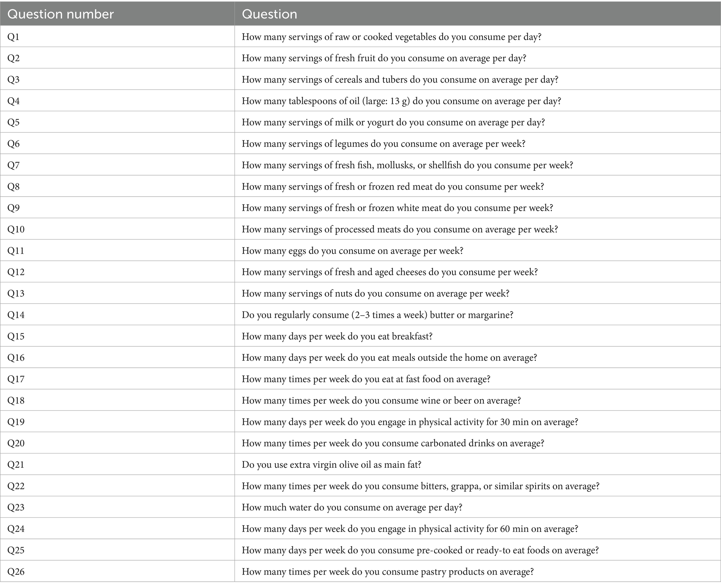Select the Q15 row number cell

coord(16,336)
